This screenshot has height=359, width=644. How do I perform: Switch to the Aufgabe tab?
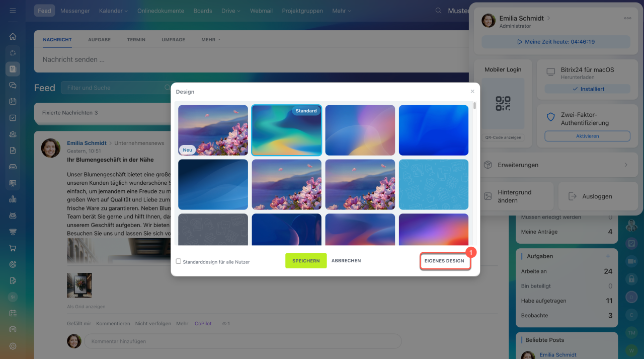99,40
